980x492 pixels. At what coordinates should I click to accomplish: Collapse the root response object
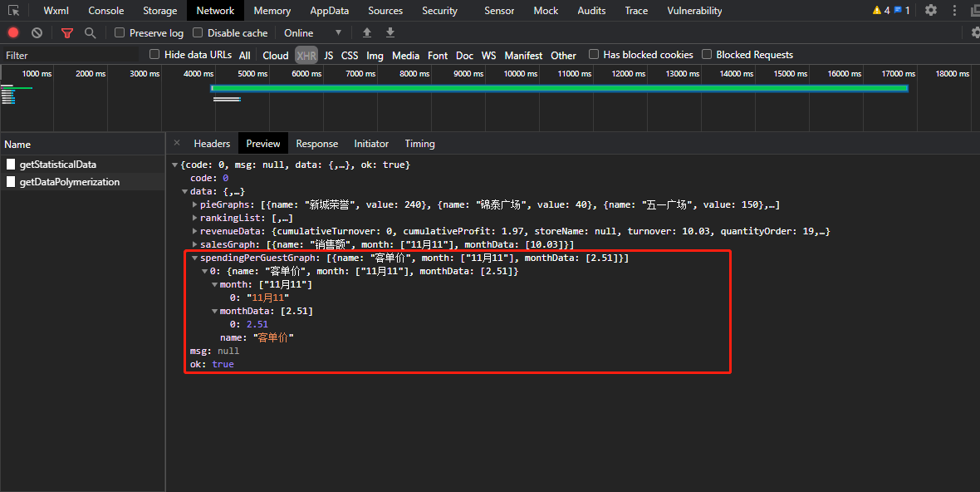[175, 165]
